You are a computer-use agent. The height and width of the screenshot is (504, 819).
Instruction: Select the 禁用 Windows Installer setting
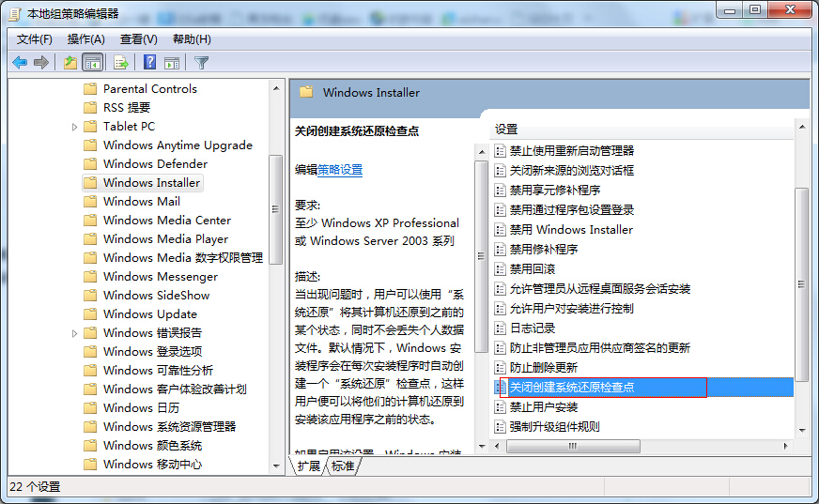tap(571, 230)
